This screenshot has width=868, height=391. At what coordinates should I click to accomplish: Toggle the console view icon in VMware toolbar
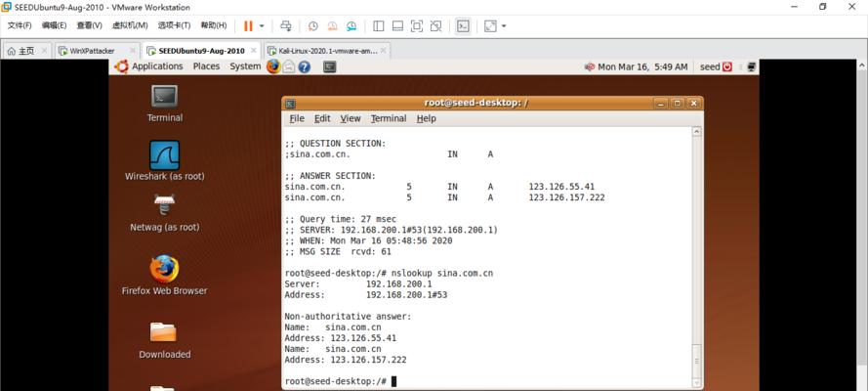[x=463, y=26]
